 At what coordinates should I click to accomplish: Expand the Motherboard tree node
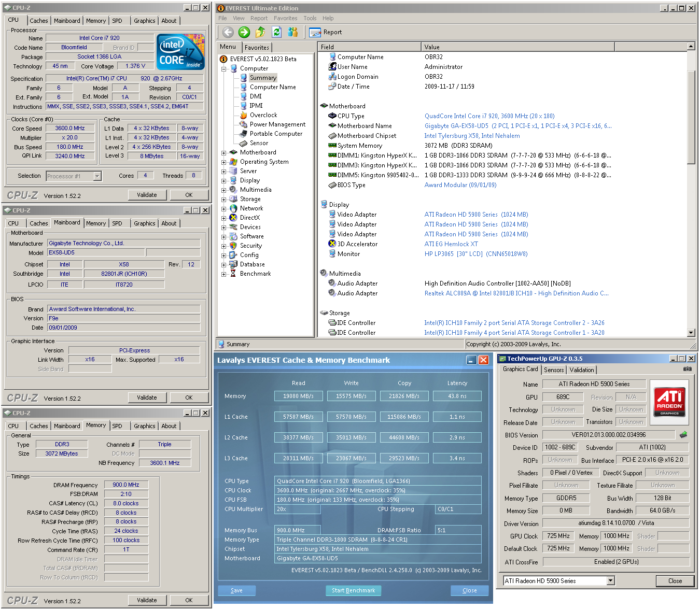223,152
